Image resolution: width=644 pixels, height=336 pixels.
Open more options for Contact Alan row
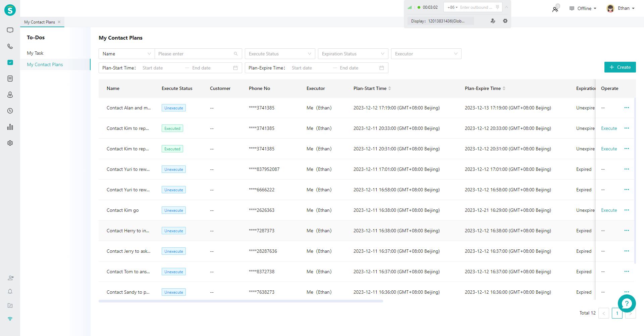point(627,108)
